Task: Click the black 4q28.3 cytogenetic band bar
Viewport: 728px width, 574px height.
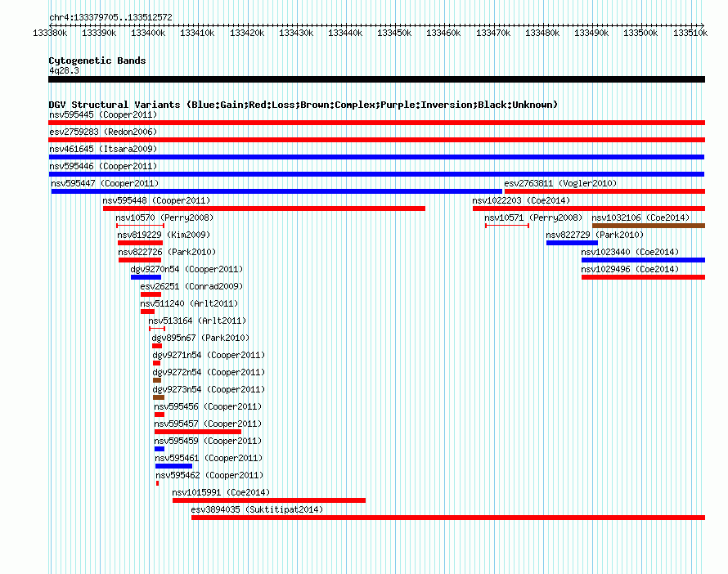Action: click(x=376, y=79)
